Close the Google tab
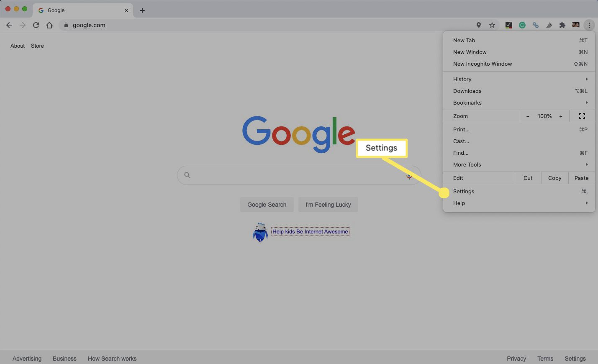Image resolution: width=598 pixels, height=364 pixels. pos(126,10)
